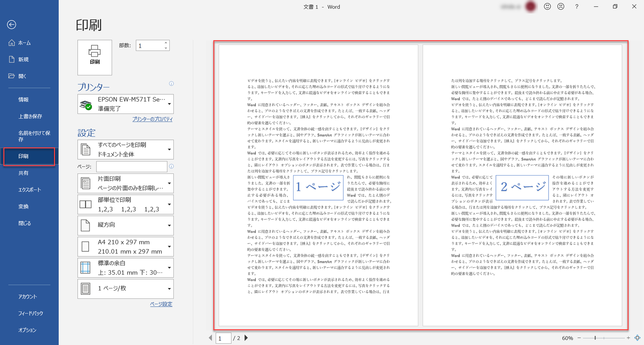This screenshot has width=644, height=345.
Task: Open the 片面印刷 dropdown
Action: tap(125, 184)
